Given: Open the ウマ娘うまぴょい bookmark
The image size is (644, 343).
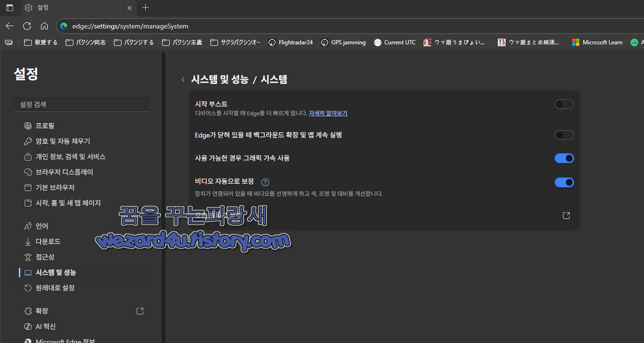Looking at the screenshot, I should 455,42.
